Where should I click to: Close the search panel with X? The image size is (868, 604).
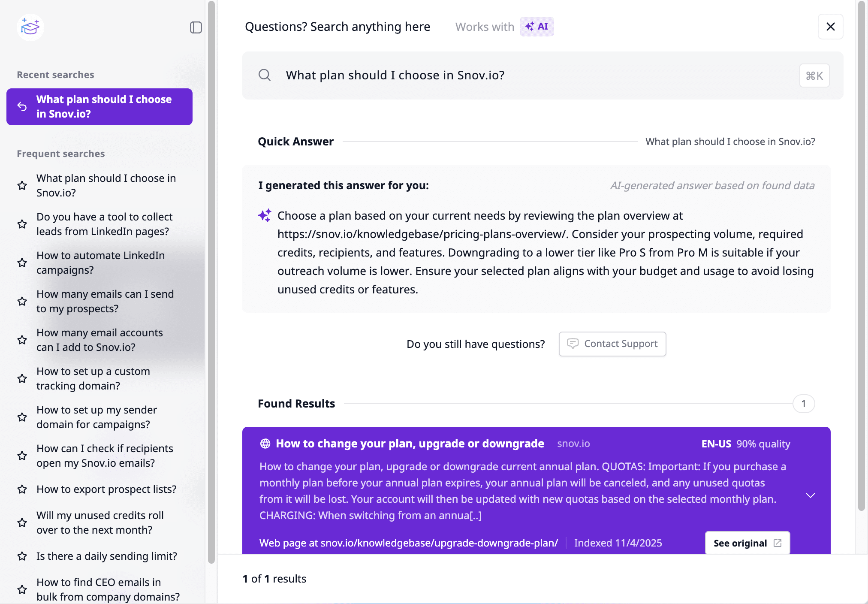(x=830, y=27)
